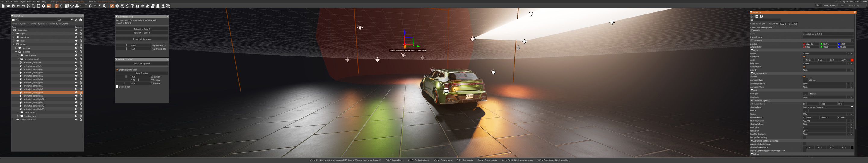Click add folder icon in SceneTree
The height and width of the screenshot is (163, 868).
click(14, 20)
